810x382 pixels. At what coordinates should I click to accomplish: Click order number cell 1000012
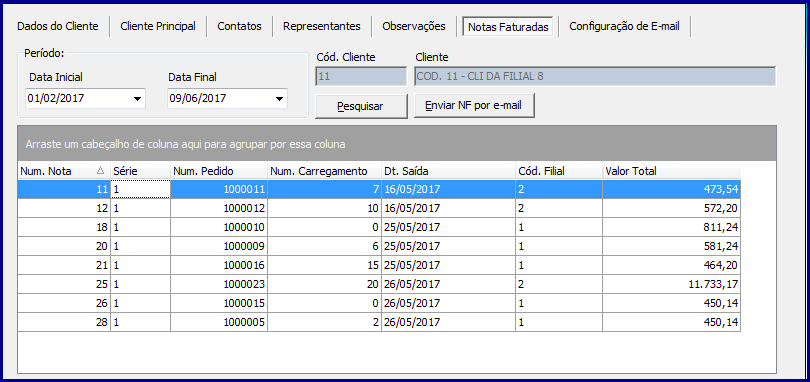coord(219,208)
